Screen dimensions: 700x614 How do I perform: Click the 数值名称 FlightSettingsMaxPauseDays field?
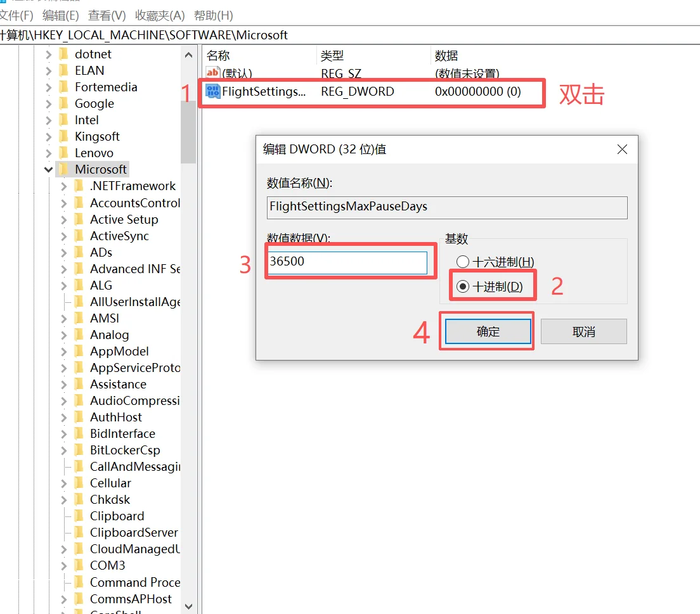tap(447, 207)
